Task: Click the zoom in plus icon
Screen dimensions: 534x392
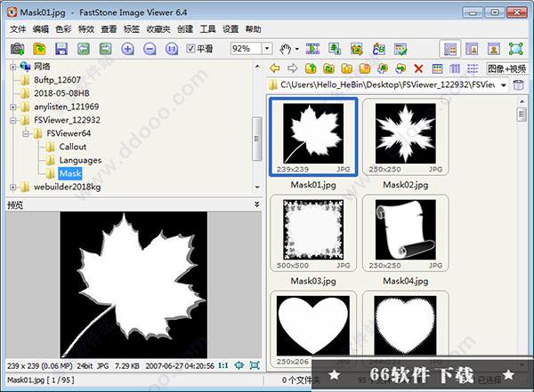Action: click(127, 49)
